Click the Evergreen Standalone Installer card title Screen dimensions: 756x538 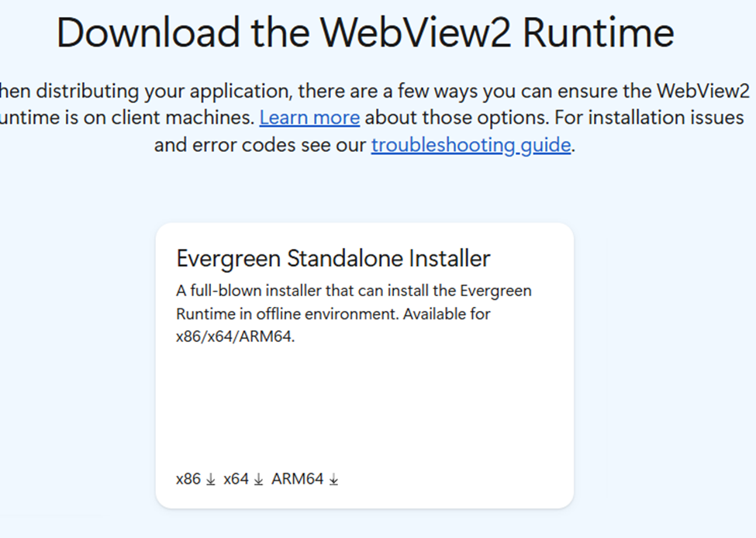pos(333,258)
